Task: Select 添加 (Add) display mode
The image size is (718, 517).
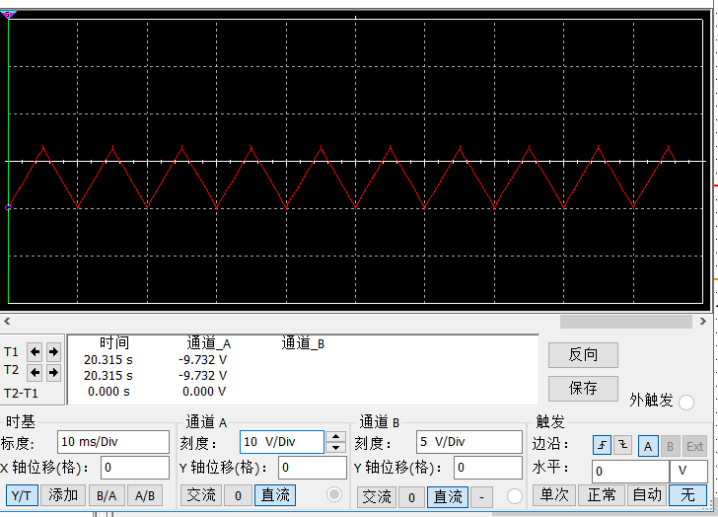Action: click(x=63, y=495)
